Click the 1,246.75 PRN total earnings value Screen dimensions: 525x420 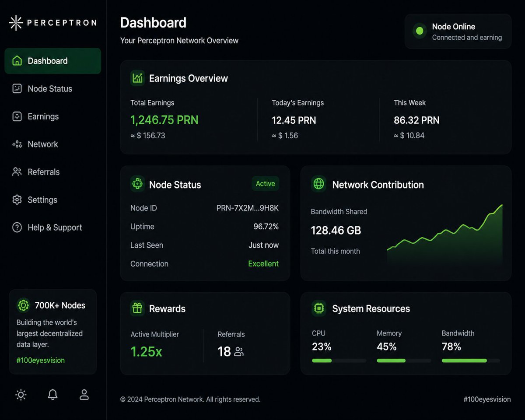(164, 120)
